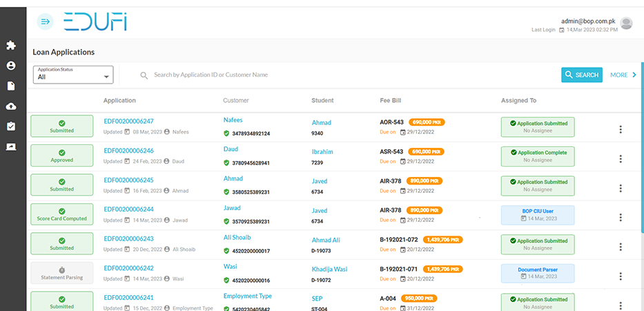Open the screen share icon in sidebar

pyautogui.click(x=10, y=147)
